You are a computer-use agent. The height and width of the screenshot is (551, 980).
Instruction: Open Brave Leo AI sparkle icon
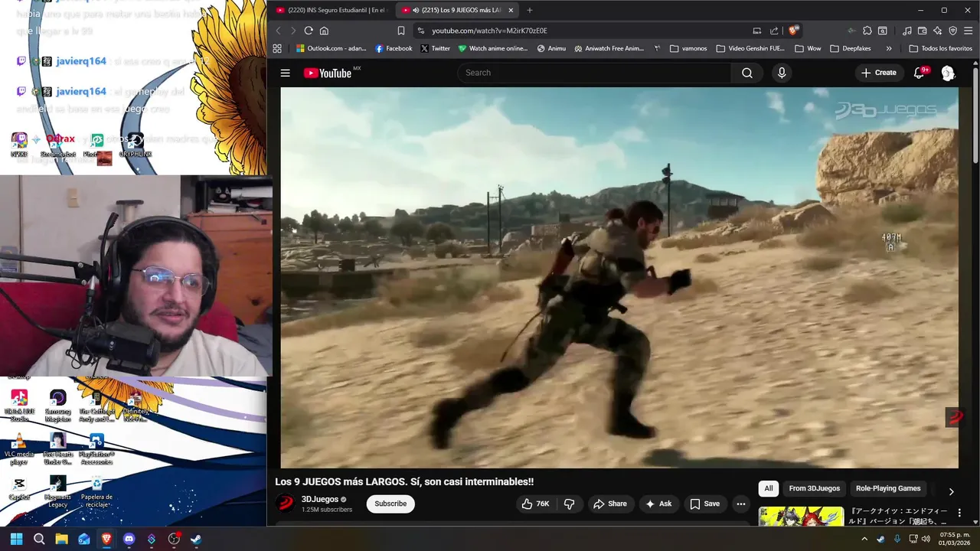click(938, 31)
